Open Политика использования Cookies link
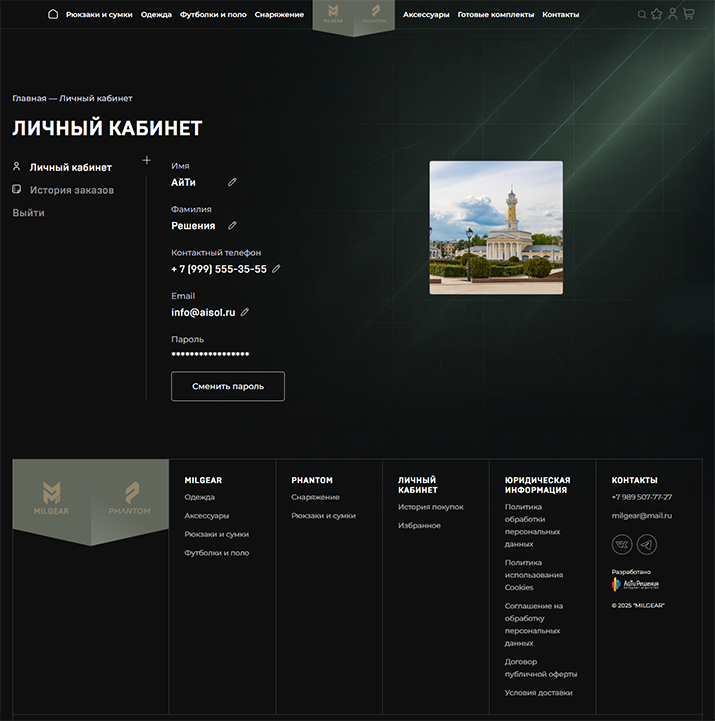The width and height of the screenshot is (715, 721). (534, 575)
